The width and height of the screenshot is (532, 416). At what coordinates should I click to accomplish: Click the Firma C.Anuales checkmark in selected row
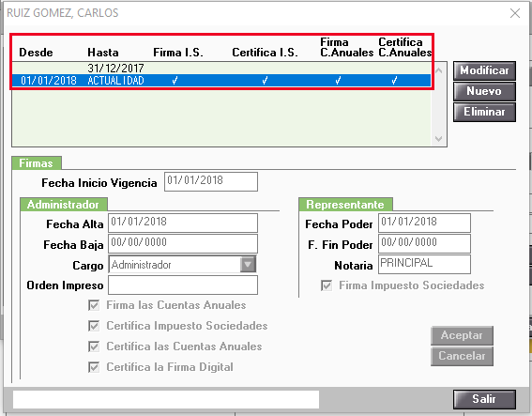pyautogui.click(x=338, y=81)
